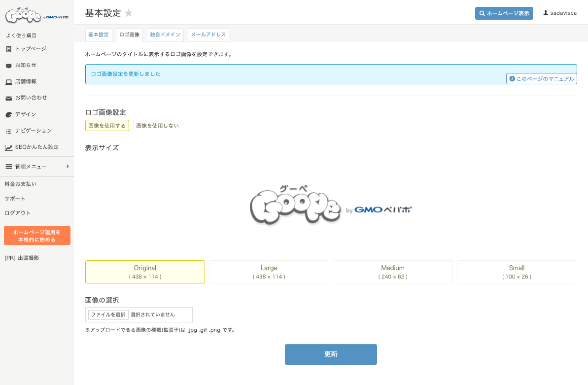The height and width of the screenshot is (385, 588).
Task: Click the user profile icon beside sadavisca
Action: (546, 13)
